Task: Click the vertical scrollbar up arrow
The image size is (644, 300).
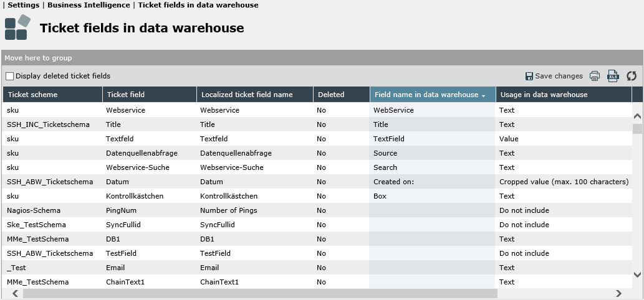Action: (x=637, y=116)
